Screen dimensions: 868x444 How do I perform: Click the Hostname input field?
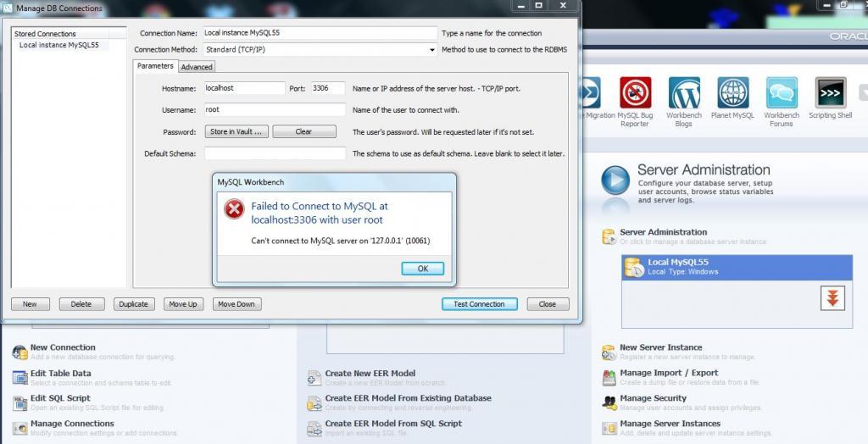point(245,88)
